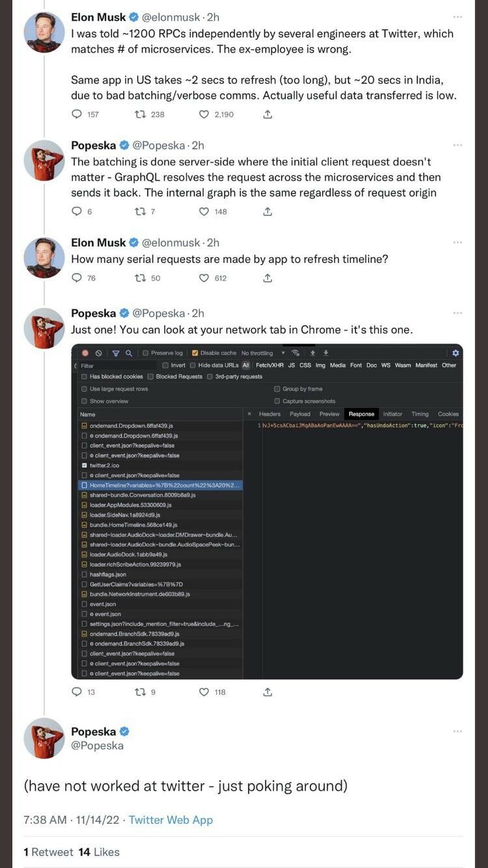
Task: Uncheck the Disable cache checkbox
Action: point(195,353)
